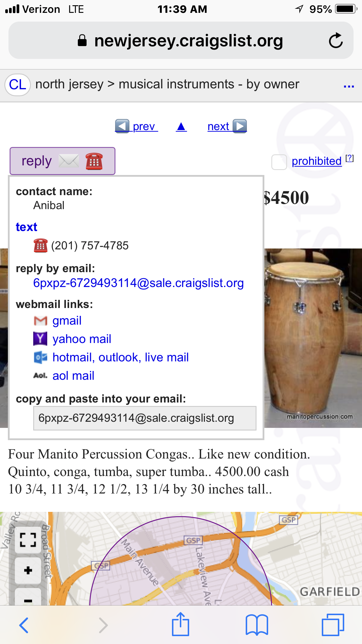Open the gmail webmail link
Viewport: 362px width, 644px height.
67,321
